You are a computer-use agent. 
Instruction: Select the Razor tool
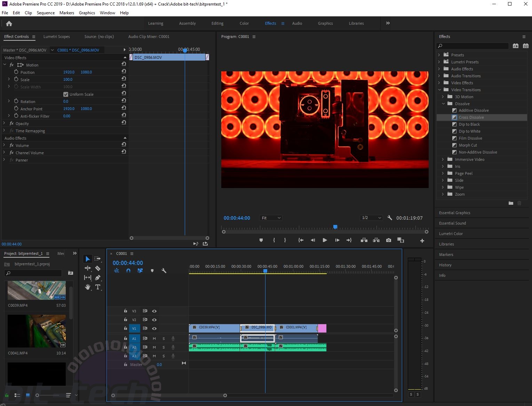98,268
